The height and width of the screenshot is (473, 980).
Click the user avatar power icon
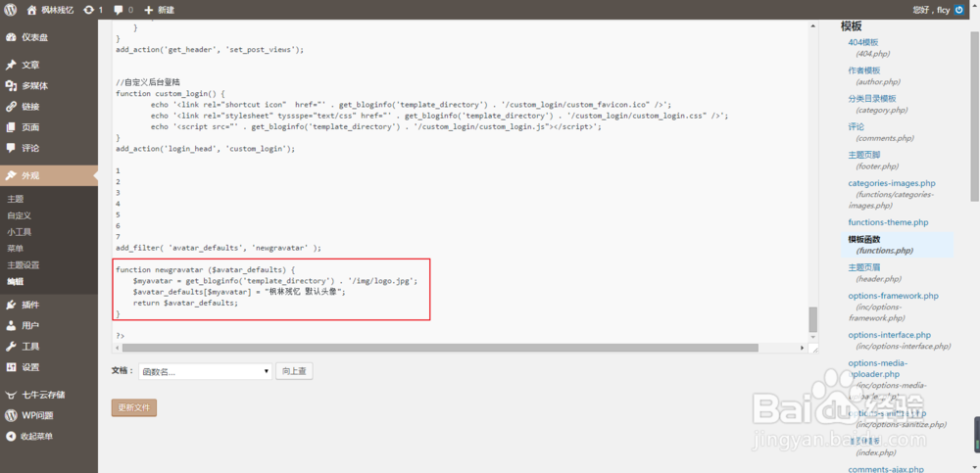(958, 10)
